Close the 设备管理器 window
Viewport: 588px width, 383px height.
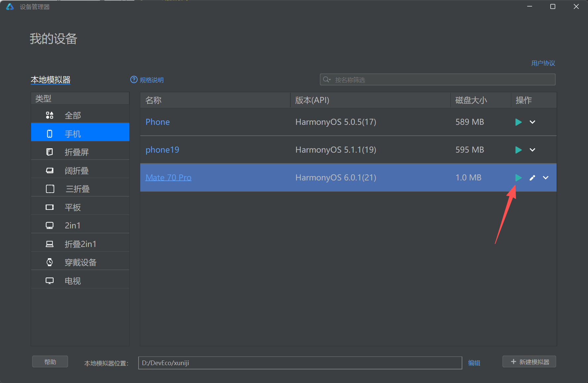tap(576, 7)
